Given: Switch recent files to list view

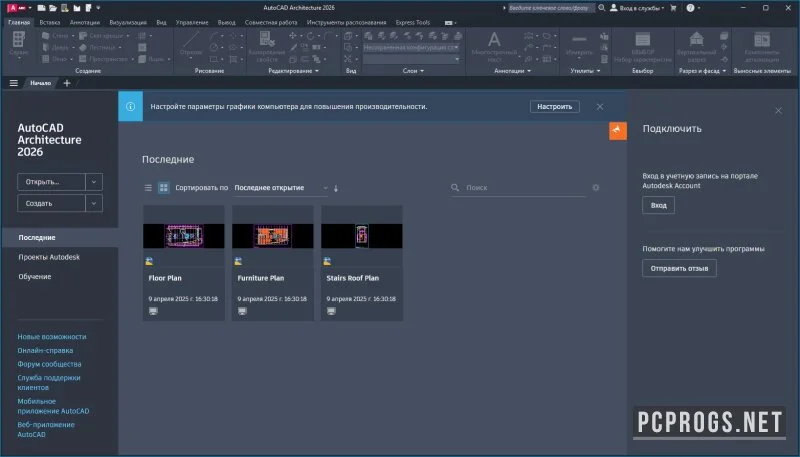Looking at the screenshot, I should [x=148, y=188].
